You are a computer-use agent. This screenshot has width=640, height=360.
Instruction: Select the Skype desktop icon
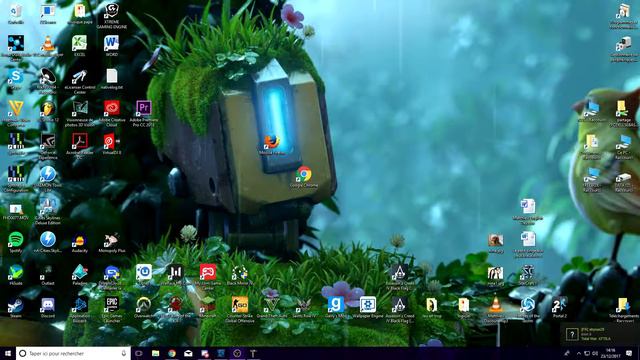16,78
